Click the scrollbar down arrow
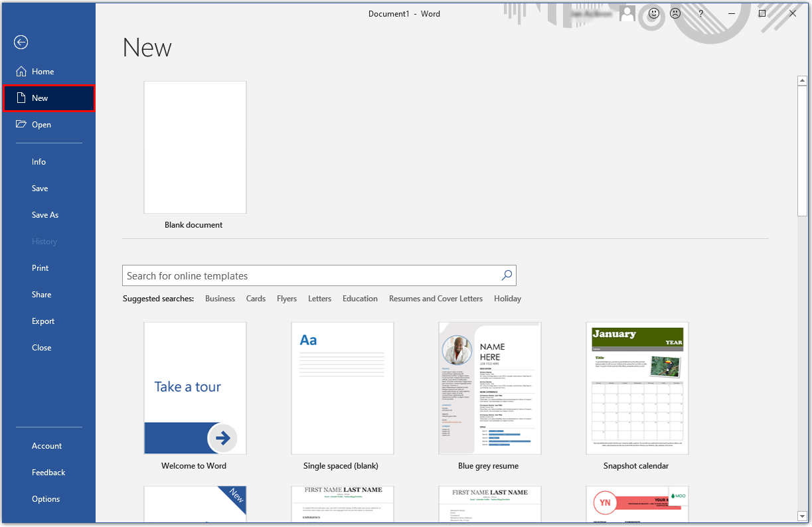Image resolution: width=812 pixels, height=527 pixels. [x=802, y=516]
